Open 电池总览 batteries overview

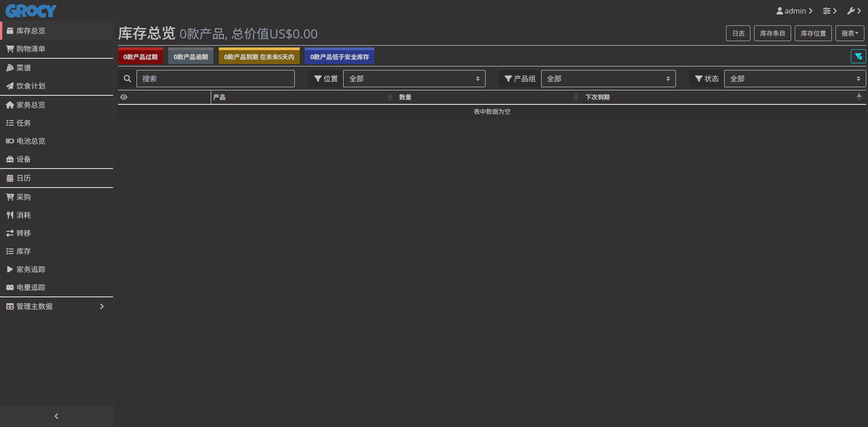57,141
